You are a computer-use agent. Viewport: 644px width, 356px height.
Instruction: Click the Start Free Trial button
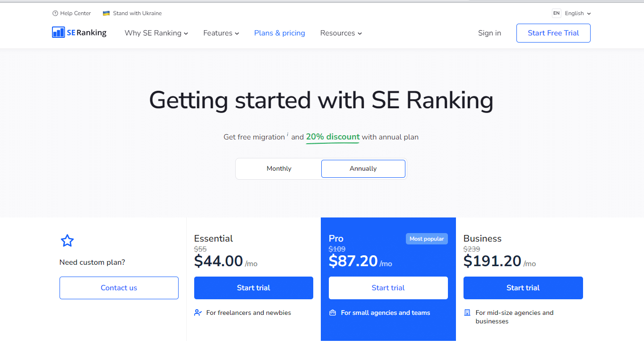[553, 33]
